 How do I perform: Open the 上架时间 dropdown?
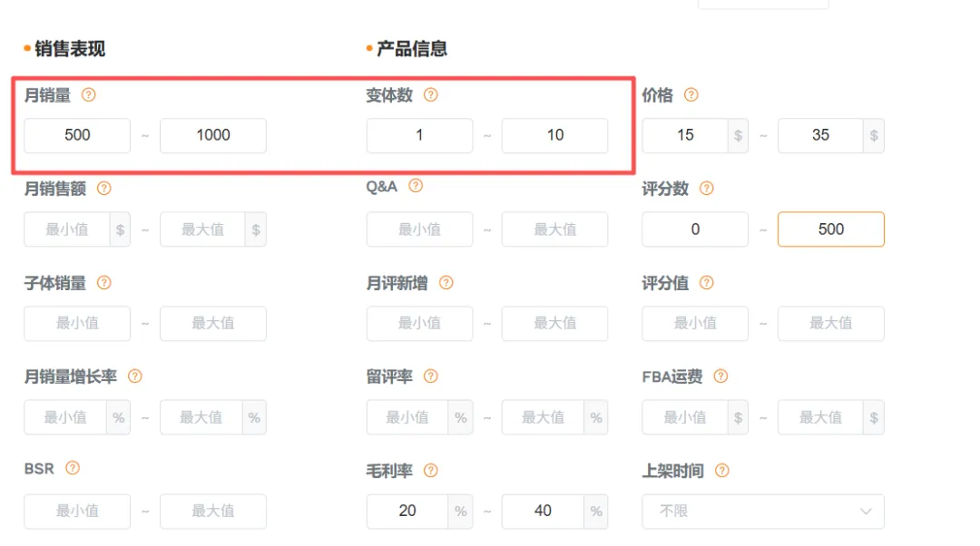tap(762, 512)
